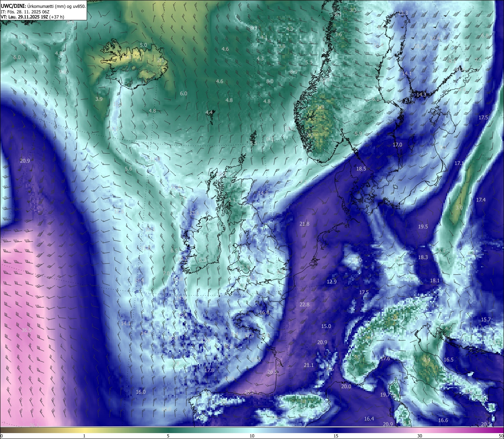
Task: Click the 16.6 value on the map
Action: (443, 420)
